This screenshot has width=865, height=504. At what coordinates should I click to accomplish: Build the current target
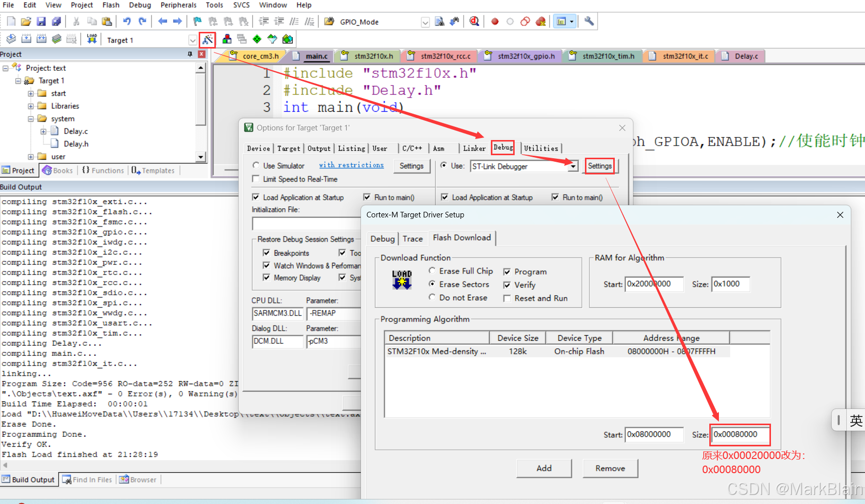[x=26, y=39]
